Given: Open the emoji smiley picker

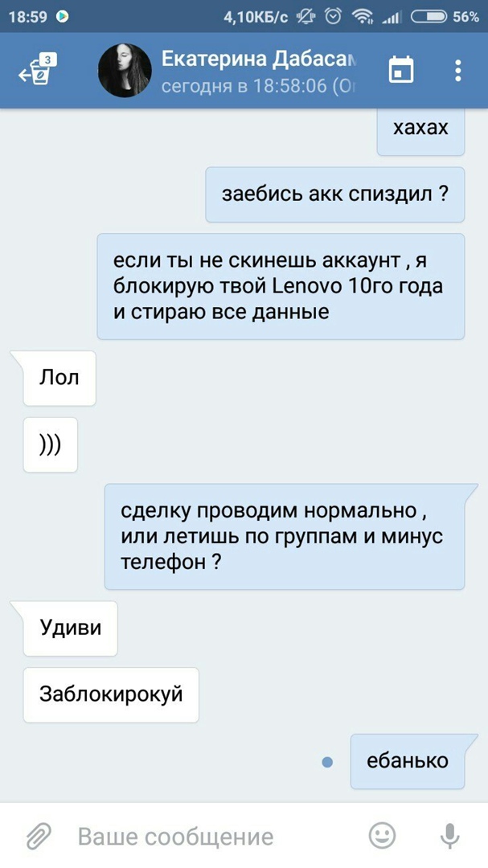Looking at the screenshot, I should (x=382, y=835).
